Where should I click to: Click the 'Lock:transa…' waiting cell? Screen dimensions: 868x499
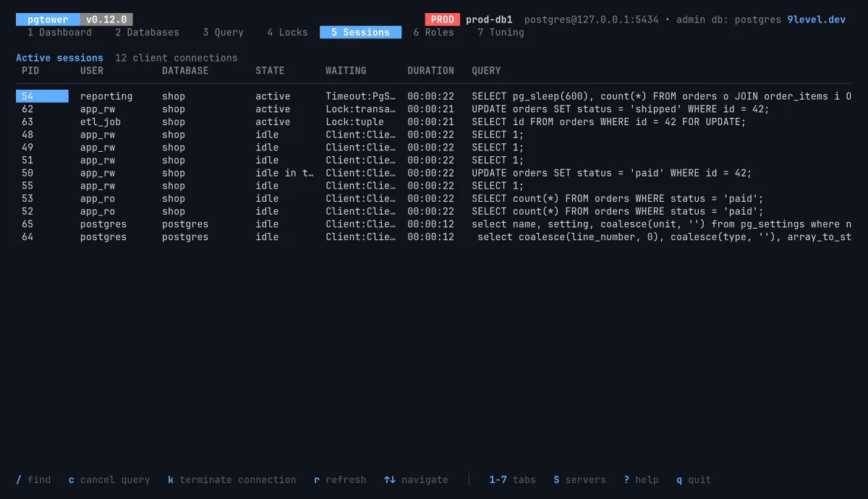click(x=360, y=109)
